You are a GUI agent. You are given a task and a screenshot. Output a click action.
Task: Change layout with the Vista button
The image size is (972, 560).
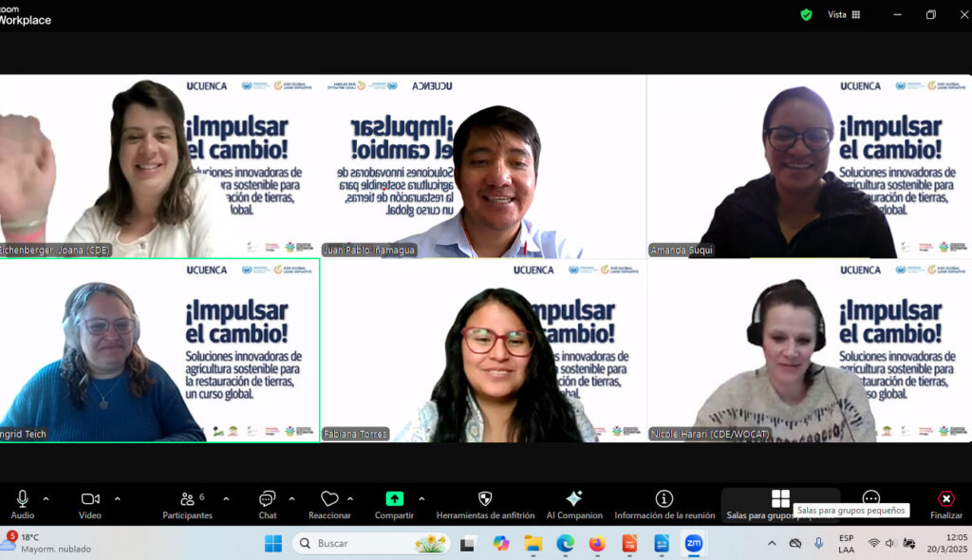click(844, 15)
